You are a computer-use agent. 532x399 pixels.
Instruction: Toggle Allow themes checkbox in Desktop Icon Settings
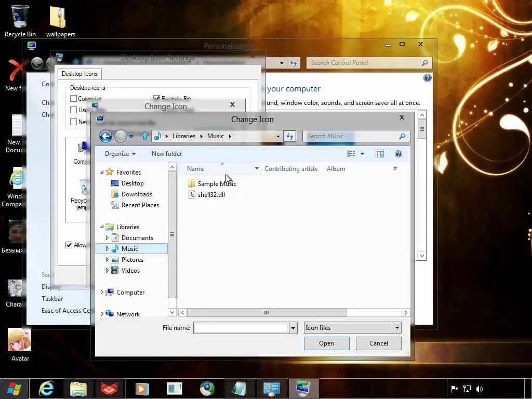tap(69, 245)
